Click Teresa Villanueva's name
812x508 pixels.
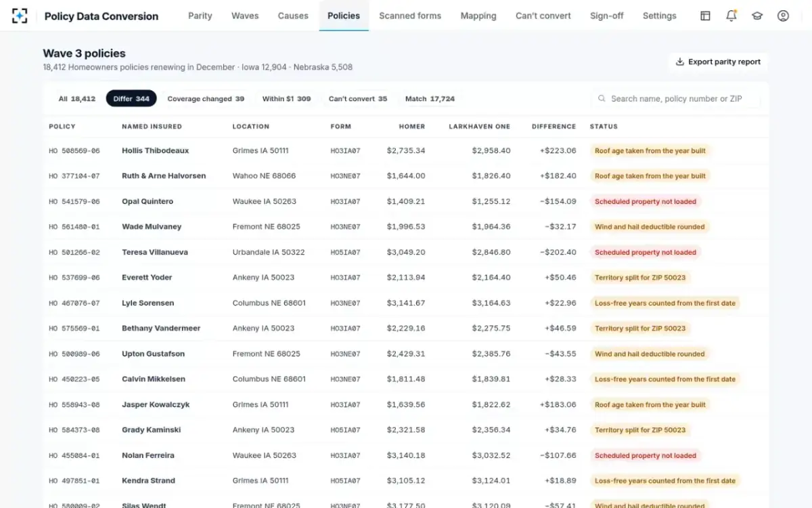click(x=155, y=253)
